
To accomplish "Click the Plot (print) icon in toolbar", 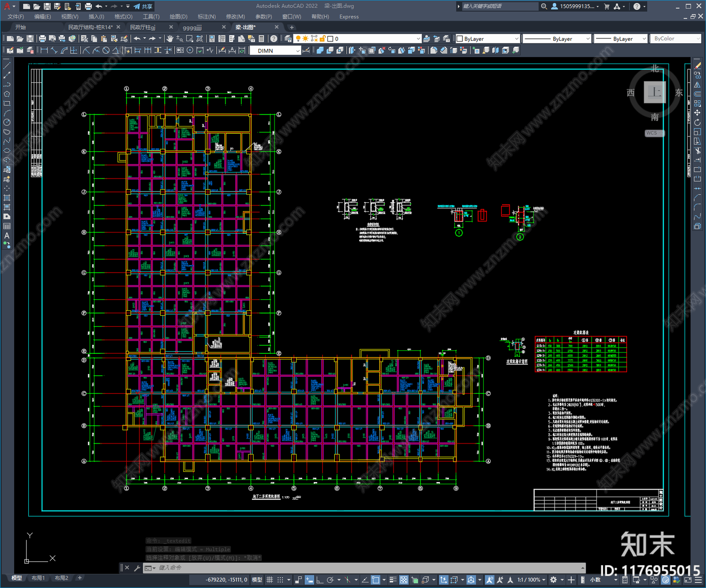I will (x=42, y=39).
